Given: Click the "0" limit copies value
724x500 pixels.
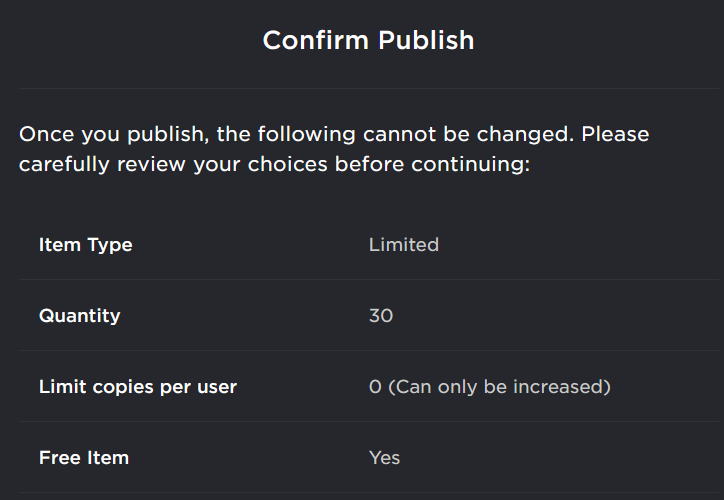Looking at the screenshot, I should click(x=375, y=387).
